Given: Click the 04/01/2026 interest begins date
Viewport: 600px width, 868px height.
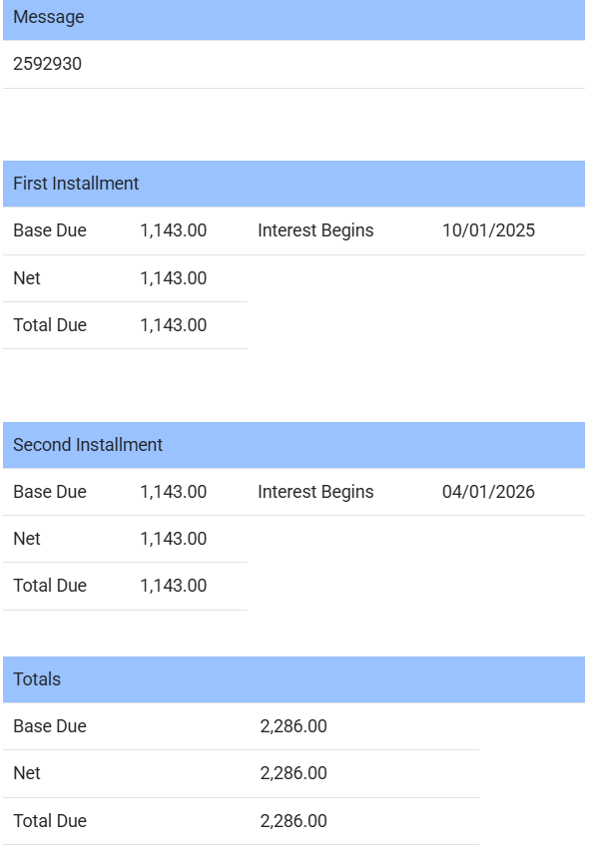Looking at the screenshot, I should pos(488,492).
